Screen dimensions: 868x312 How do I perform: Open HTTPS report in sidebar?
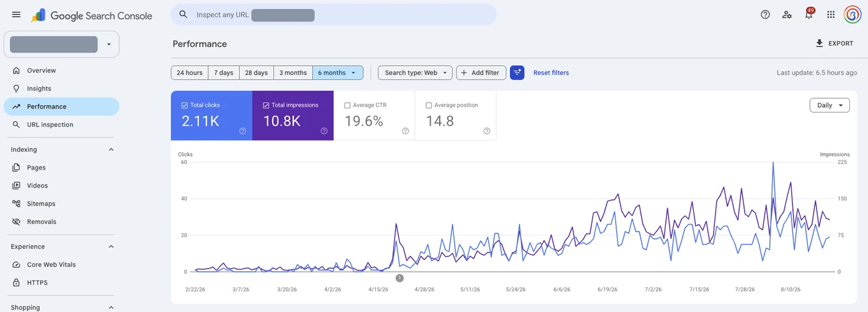coord(61,282)
